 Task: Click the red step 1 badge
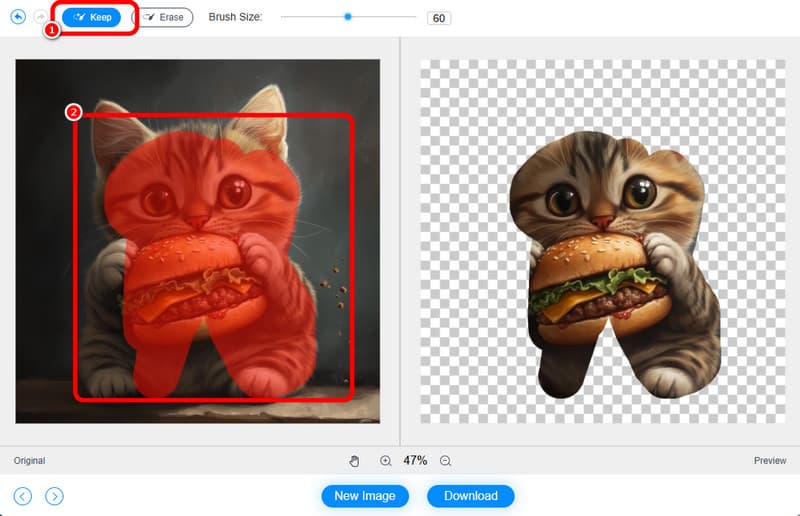[x=53, y=31]
